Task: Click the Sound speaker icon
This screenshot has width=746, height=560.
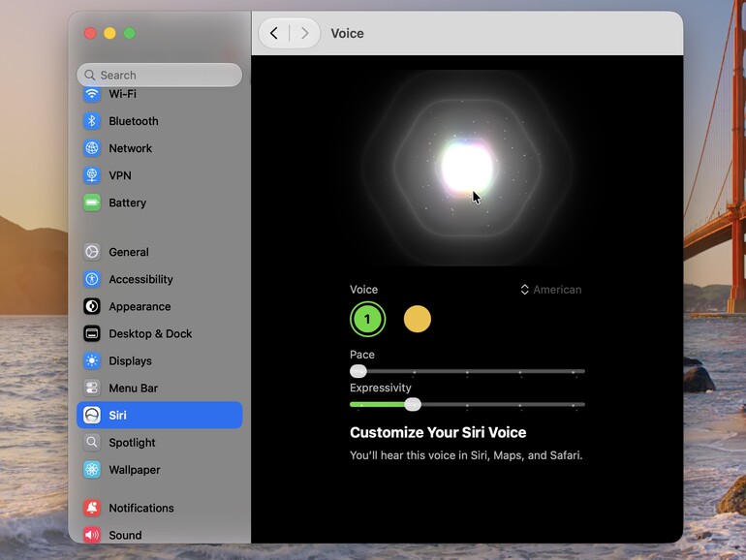Action: 92,535
